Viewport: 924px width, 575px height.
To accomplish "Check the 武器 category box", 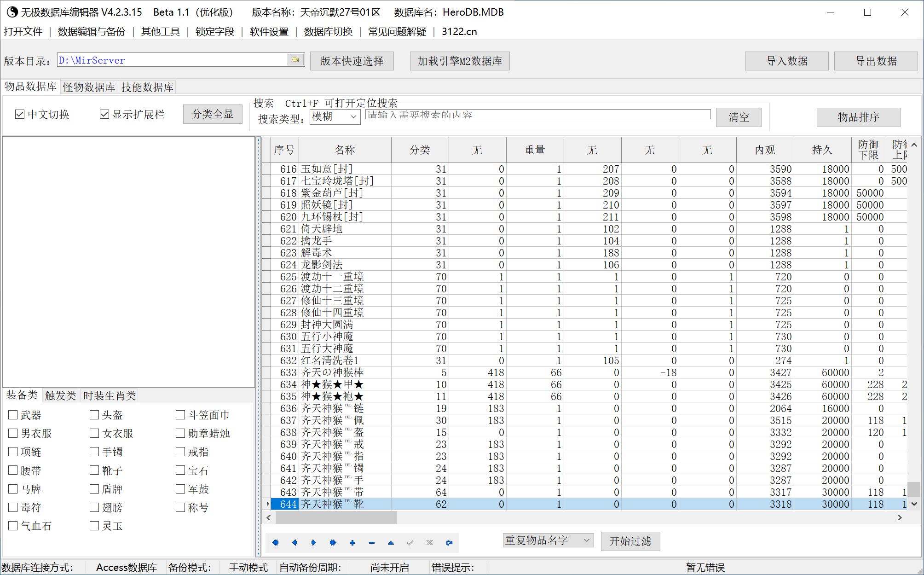I will (x=13, y=415).
